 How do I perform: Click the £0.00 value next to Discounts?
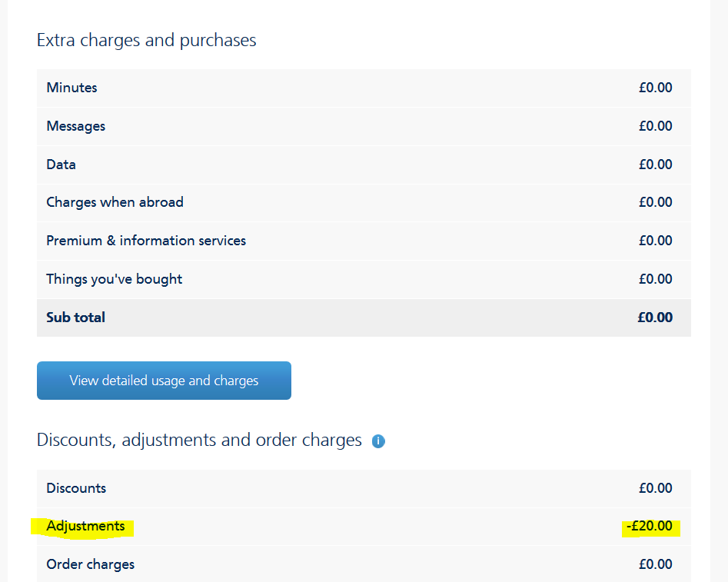pyautogui.click(x=656, y=487)
